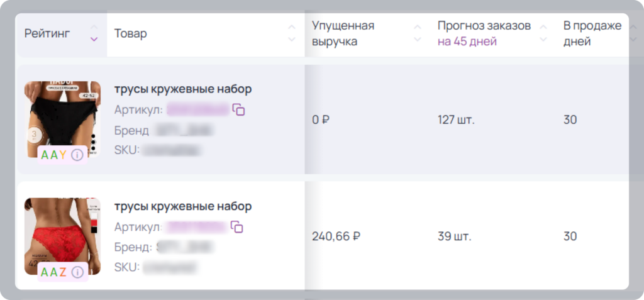
Task: Open red lace product thumbnail
Action: pyautogui.click(x=62, y=236)
